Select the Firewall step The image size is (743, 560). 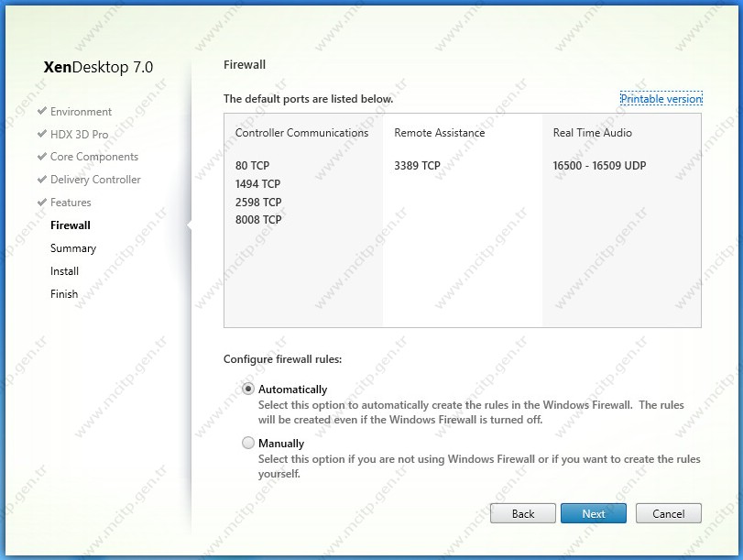71,225
